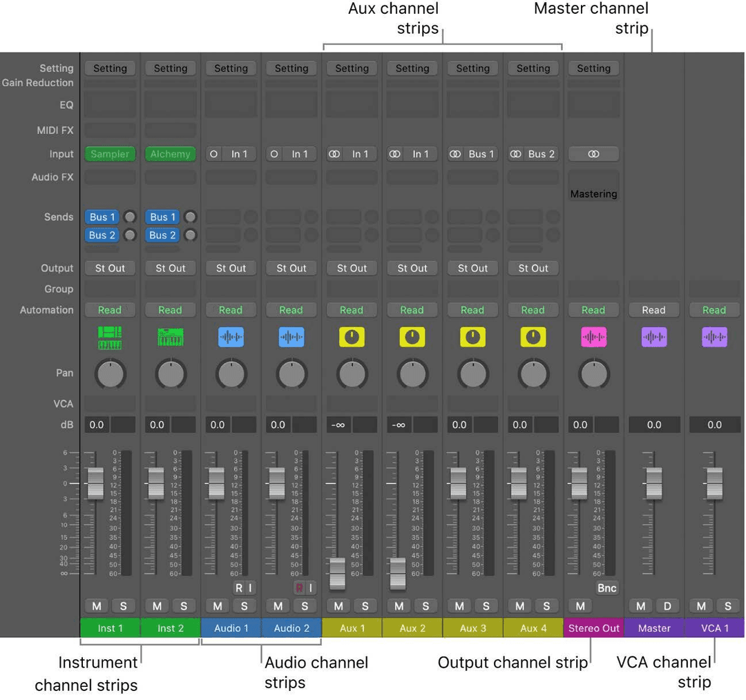Solo the Inst 2 channel strip
746x700 pixels.
pos(184,606)
